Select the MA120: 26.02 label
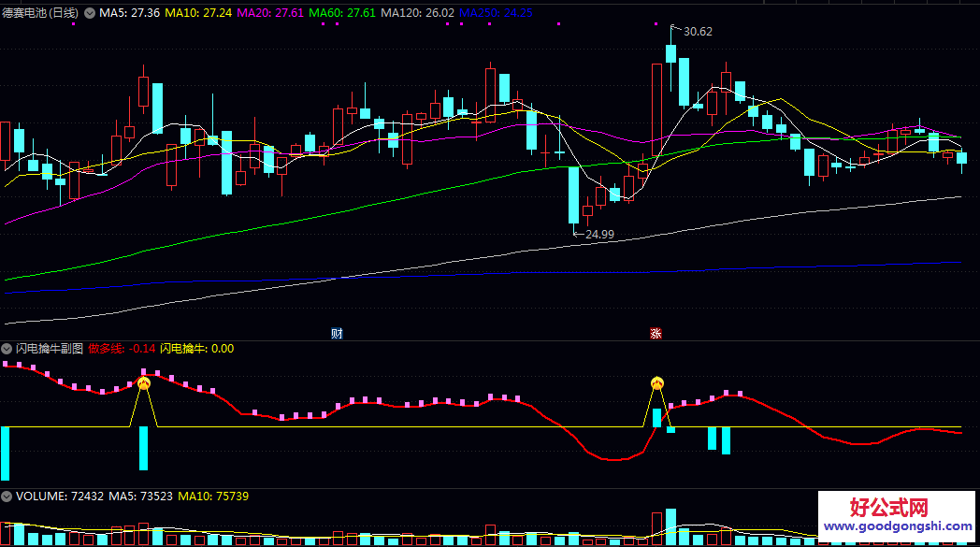This screenshot has width=980, height=547. click(x=417, y=13)
